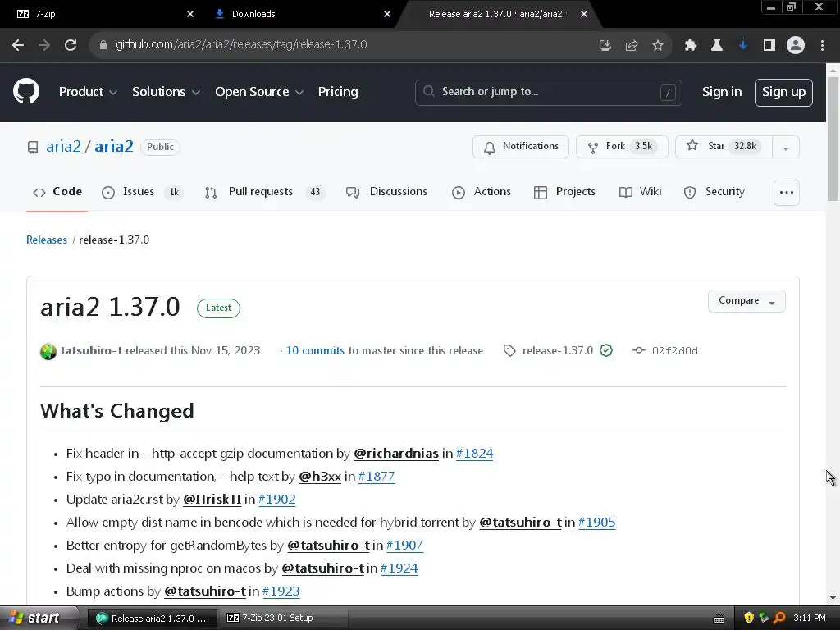Viewport: 840px width, 630px height.
Task: Open @h3xx profile link
Action: coord(320,477)
